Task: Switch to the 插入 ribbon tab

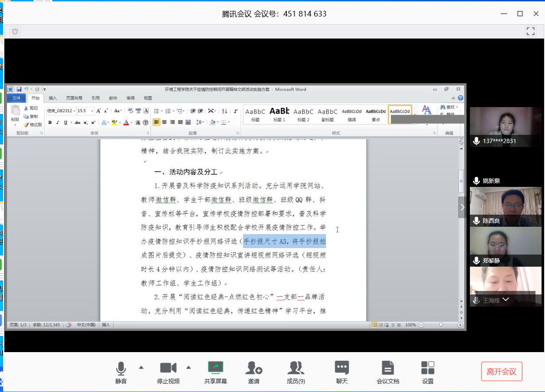Action: [x=53, y=98]
